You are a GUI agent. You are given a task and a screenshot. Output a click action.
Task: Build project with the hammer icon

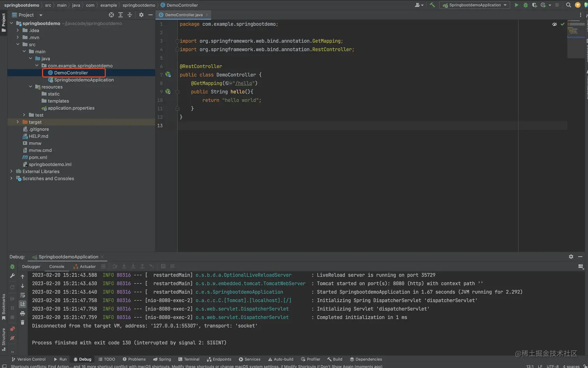pyautogui.click(x=432, y=5)
